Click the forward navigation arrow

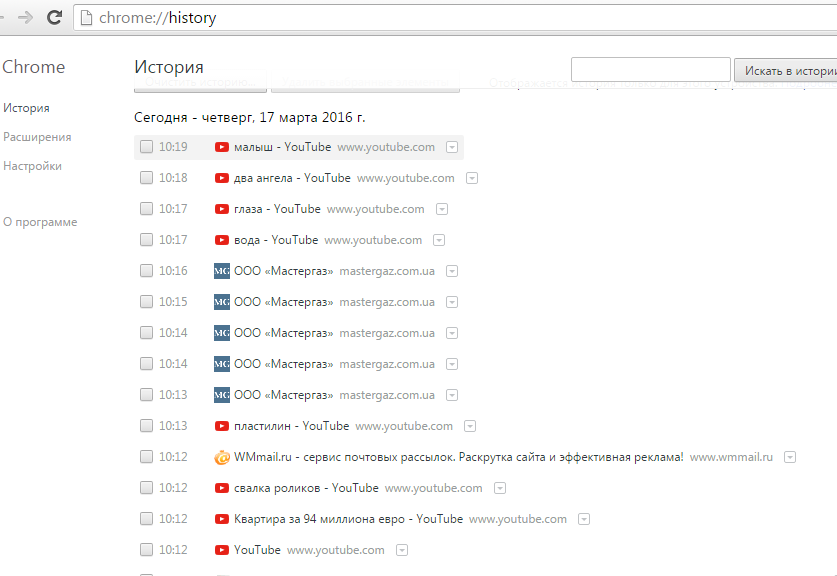pos(25,18)
